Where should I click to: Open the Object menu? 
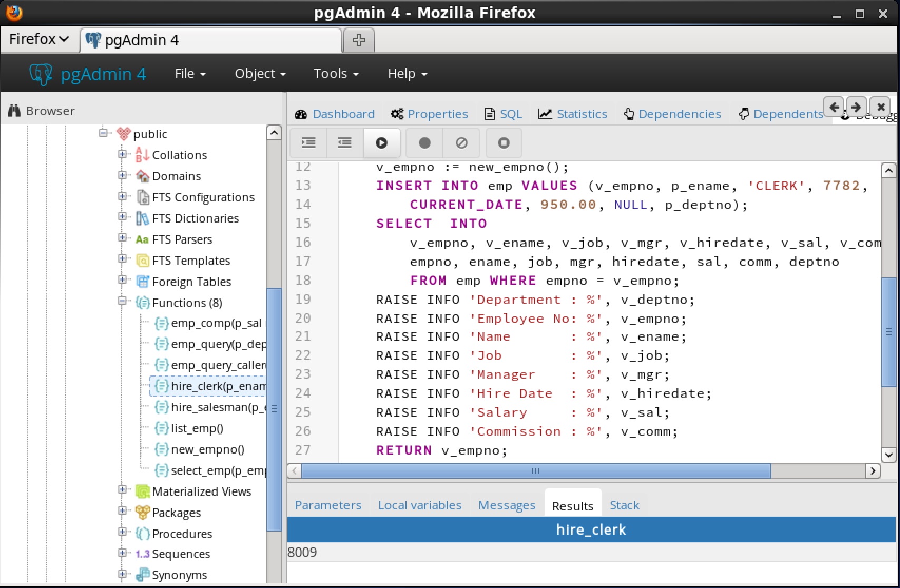point(260,74)
